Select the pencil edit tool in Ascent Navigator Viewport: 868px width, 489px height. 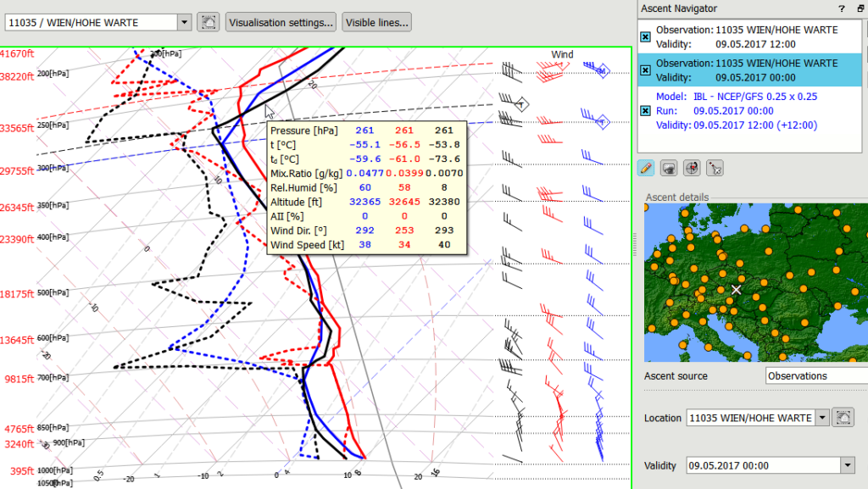646,168
